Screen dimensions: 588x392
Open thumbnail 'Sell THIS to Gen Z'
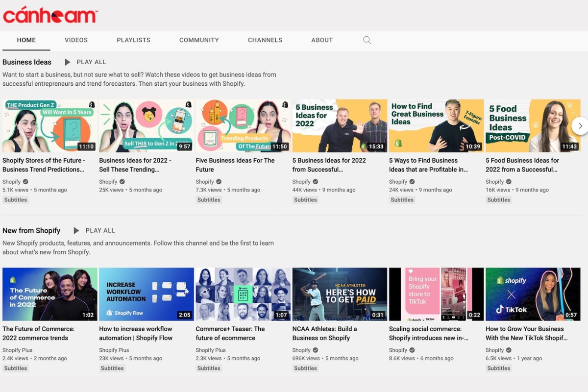point(147,126)
